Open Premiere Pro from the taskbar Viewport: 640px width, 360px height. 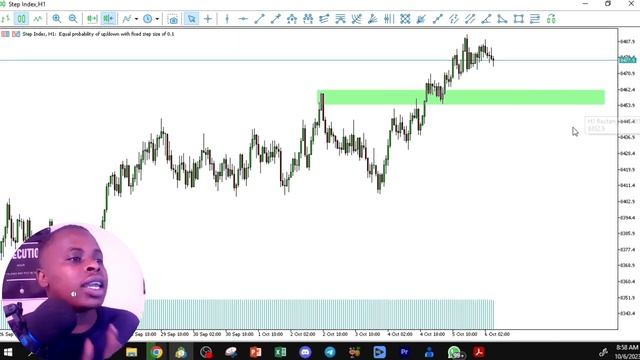404,352
